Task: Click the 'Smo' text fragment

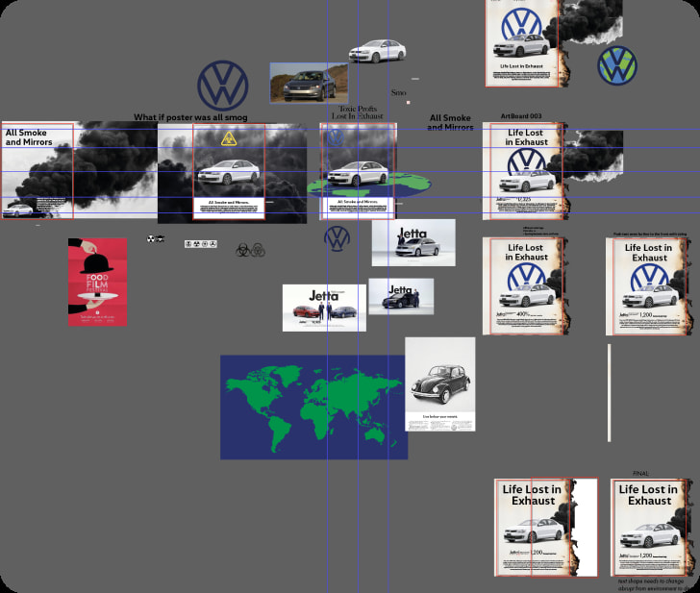Action: 399,93
